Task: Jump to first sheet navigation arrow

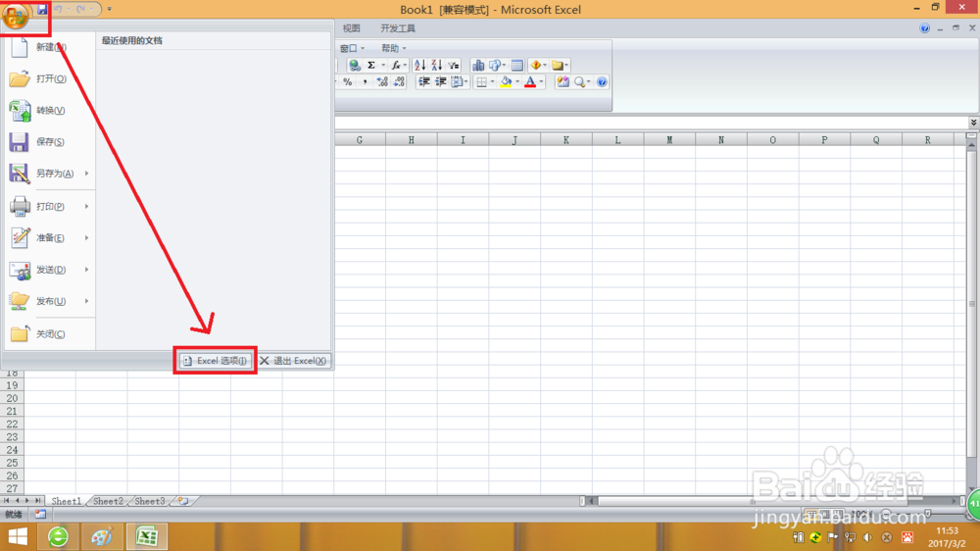Action: 6,501
